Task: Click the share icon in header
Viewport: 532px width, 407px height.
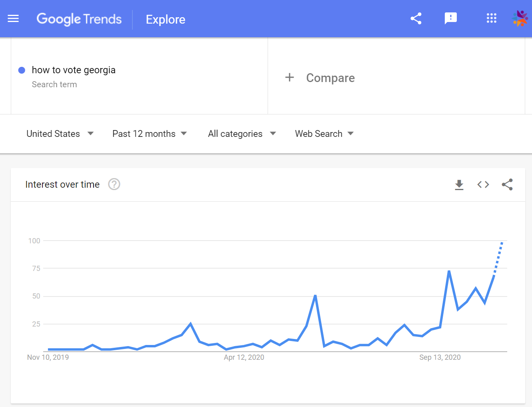Action: coord(416,18)
